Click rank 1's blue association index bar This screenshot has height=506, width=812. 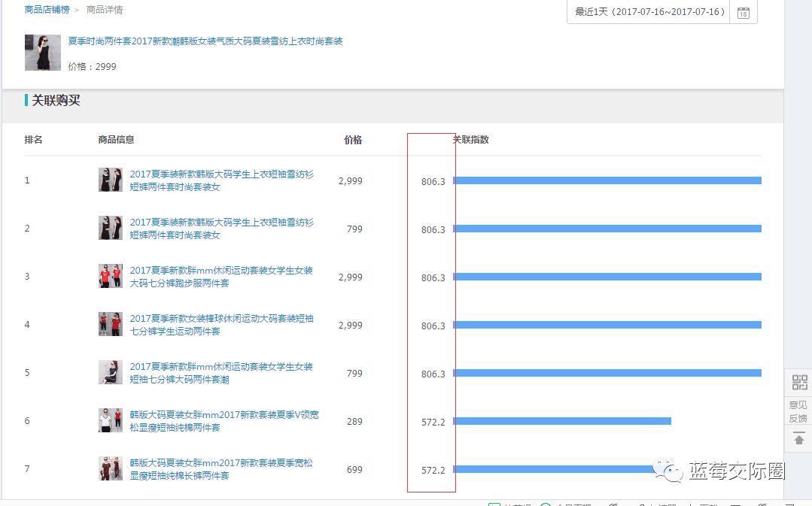[x=608, y=180]
